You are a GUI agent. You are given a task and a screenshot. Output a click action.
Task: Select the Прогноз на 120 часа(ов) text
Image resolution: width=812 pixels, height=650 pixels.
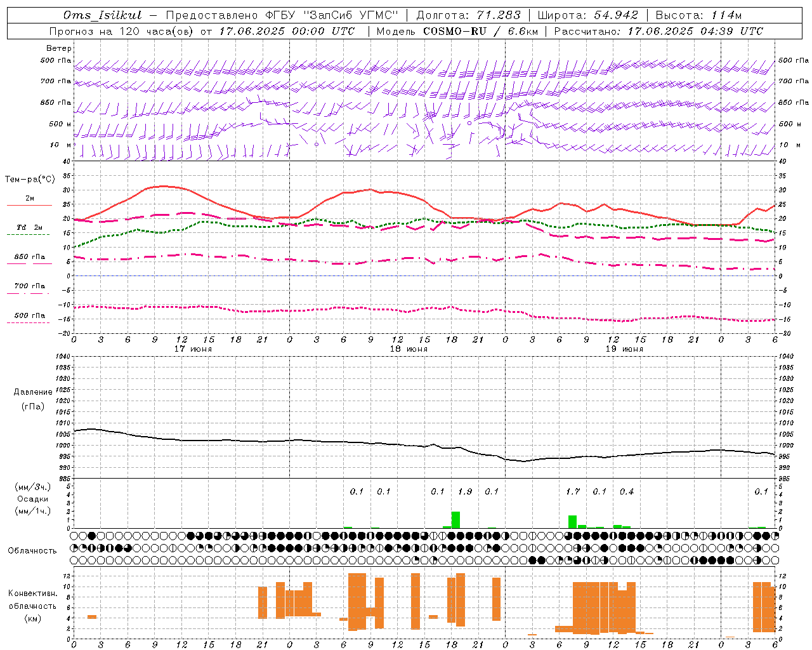tap(122, 31)
